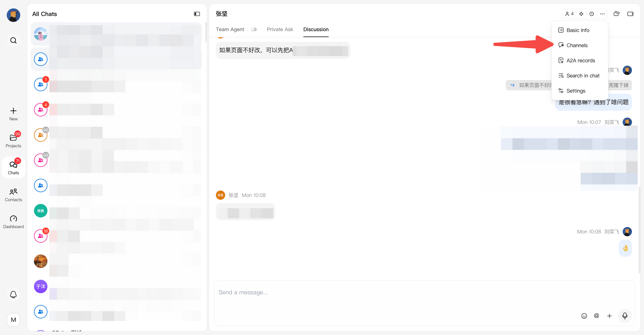This screenshot has width=644, height=335.
Task: Choose Channels in the dropdown menu
Action: [580, 45]
